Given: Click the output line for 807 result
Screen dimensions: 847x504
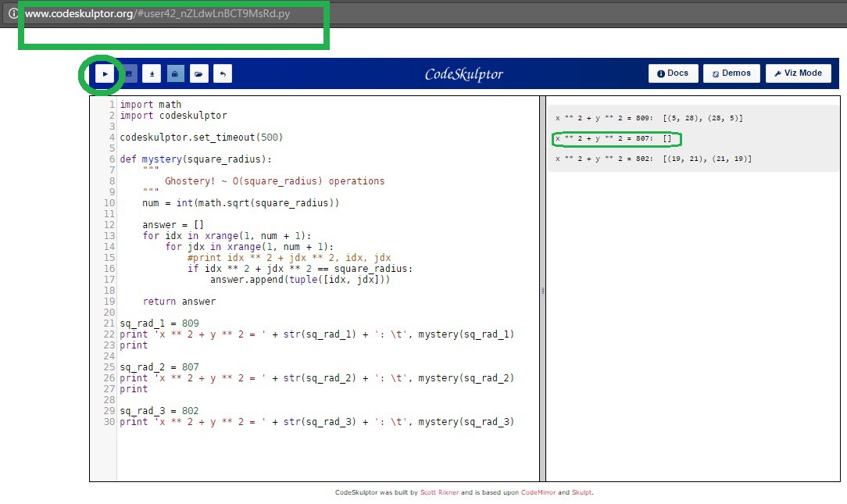Looking at the screenshot, I should 613,139.
